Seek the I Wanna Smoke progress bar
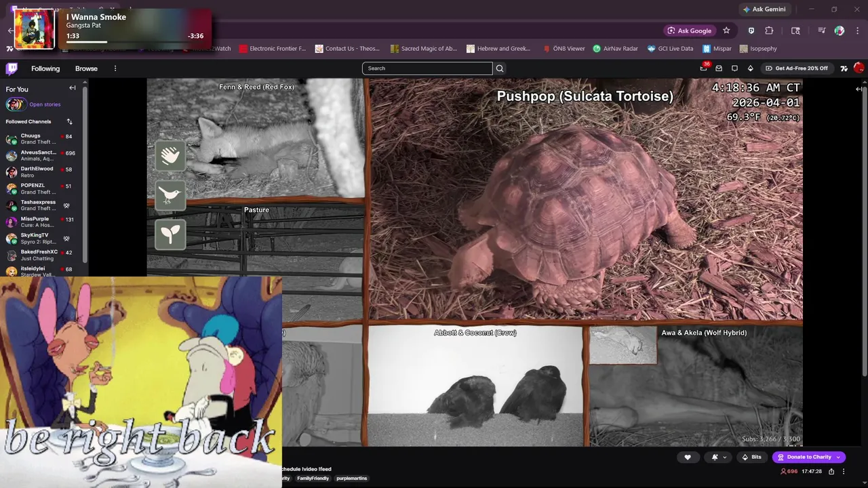868x488 pixels. (x=134, y=42)
